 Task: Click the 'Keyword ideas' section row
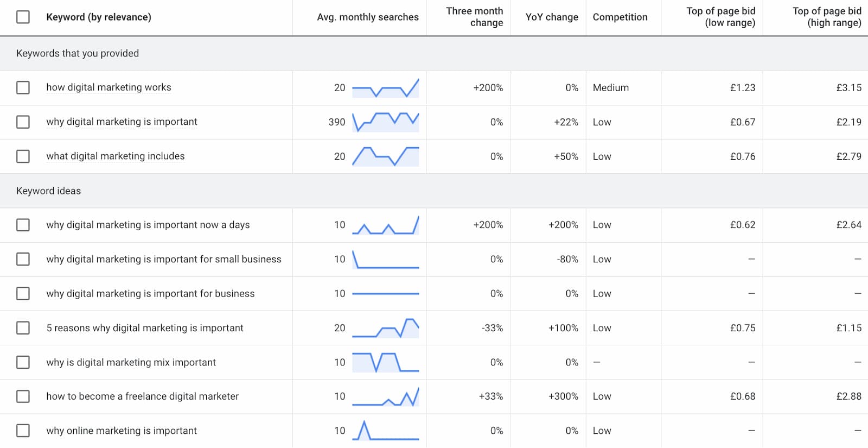click(49, 191)
